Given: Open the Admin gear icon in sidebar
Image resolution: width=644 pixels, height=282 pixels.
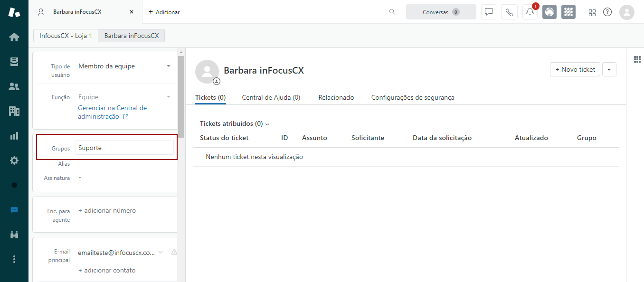Looking at the screenshot, I should (14, 160).
